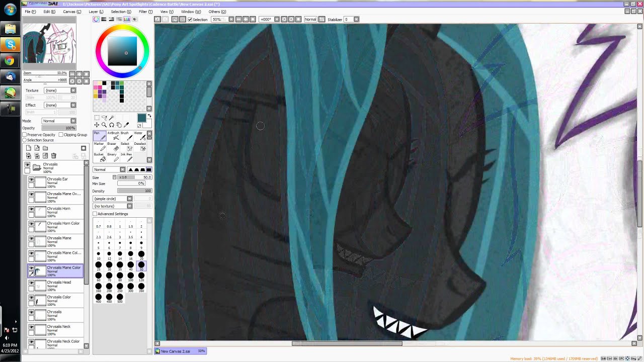Image resolution: width=644 pixels, height=362 pixels.
Task: Select the Marker tool
Action: click(99, 146)
